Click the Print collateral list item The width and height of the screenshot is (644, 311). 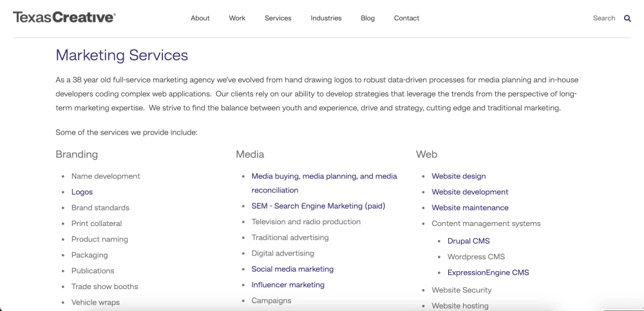tap(97, 223)
